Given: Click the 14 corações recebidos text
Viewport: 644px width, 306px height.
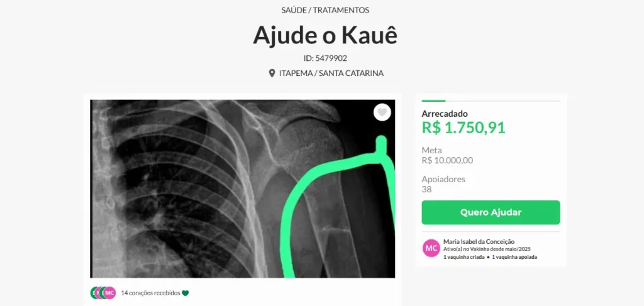Looking at the screenshot, I should [x=150, y=293].
